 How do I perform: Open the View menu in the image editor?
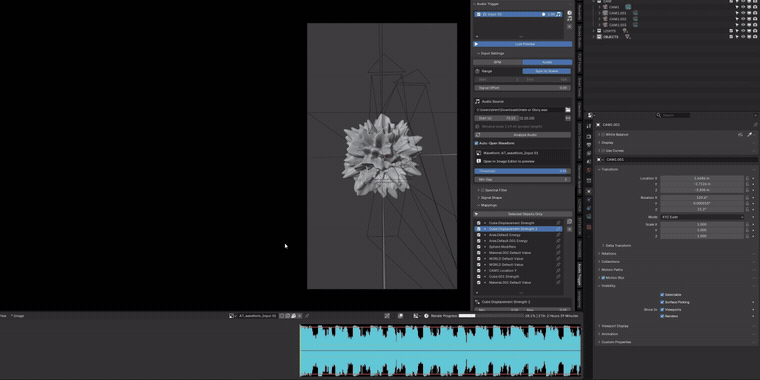pyautogui.click(x=3, y=316)
